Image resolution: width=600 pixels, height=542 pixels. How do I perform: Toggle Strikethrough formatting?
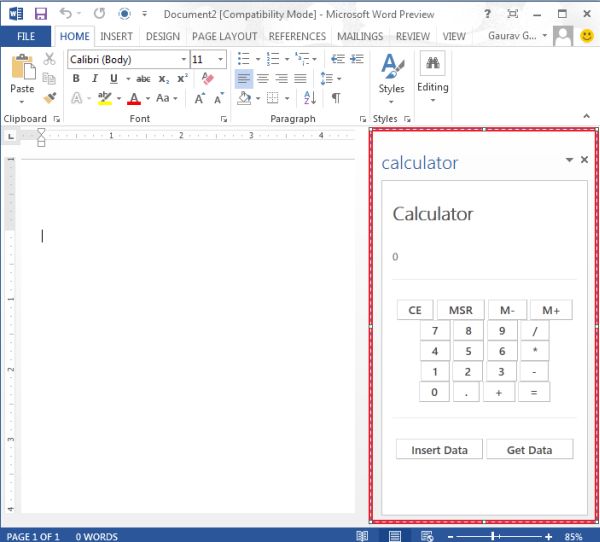(143, 79)
